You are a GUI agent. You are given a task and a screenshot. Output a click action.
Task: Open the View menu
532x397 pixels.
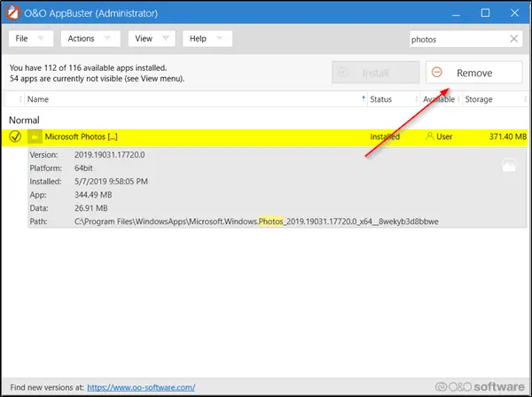[x=152, y=39]
